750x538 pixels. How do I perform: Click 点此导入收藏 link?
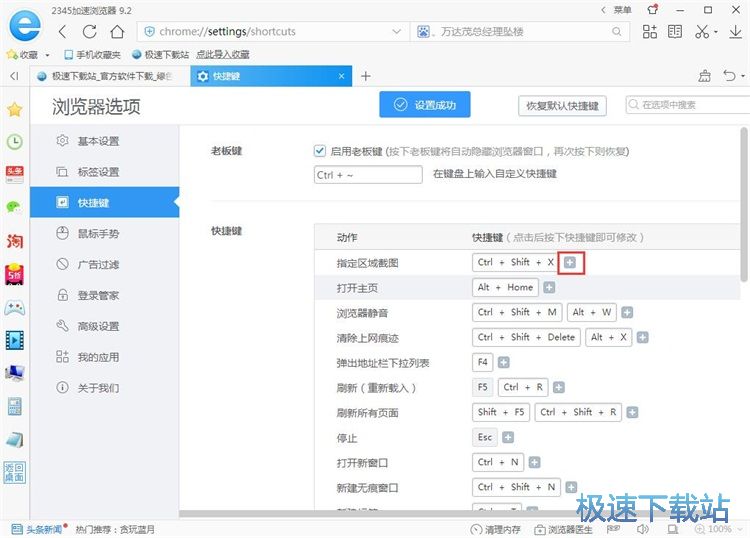[x=223, y=55]
